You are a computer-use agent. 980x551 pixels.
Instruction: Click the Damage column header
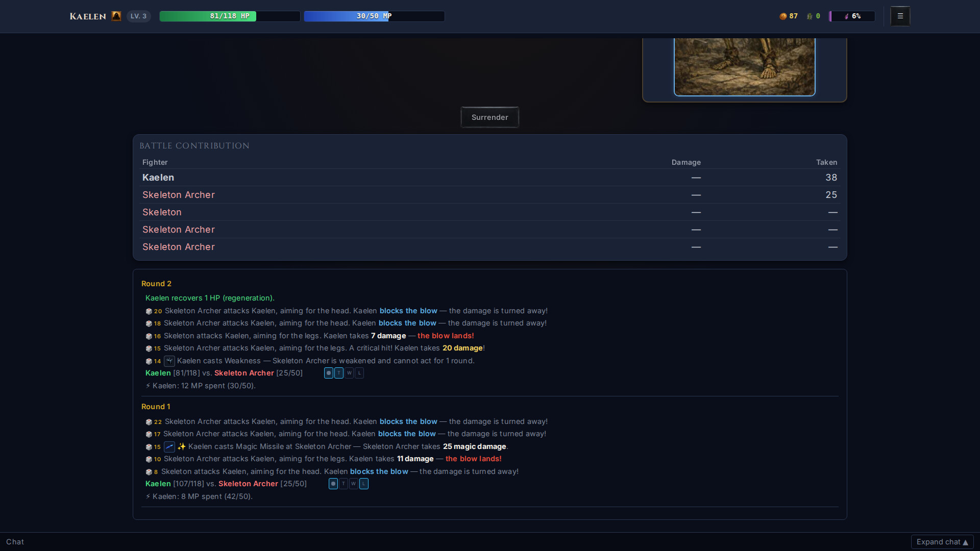click(686, 162)
